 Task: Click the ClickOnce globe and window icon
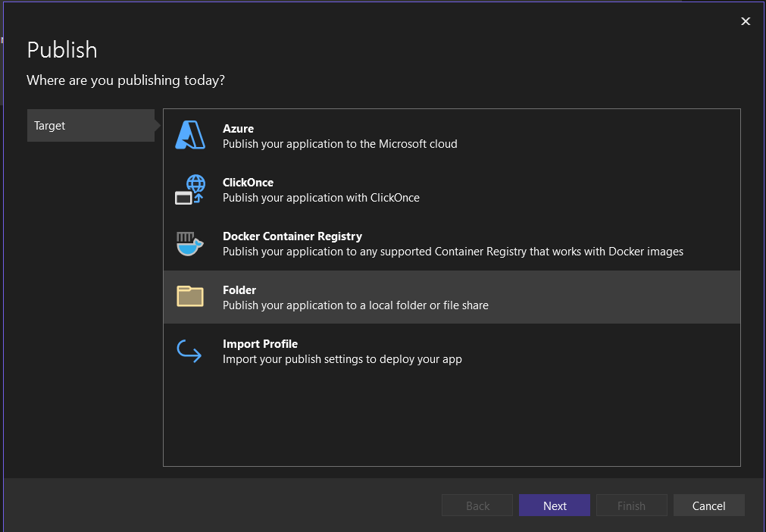190,189
